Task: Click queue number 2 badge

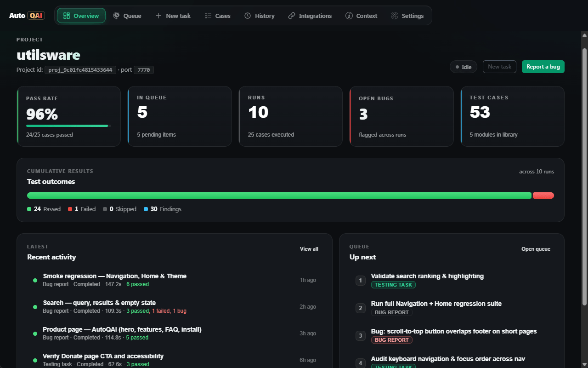Action: click(x=361, y=308)
